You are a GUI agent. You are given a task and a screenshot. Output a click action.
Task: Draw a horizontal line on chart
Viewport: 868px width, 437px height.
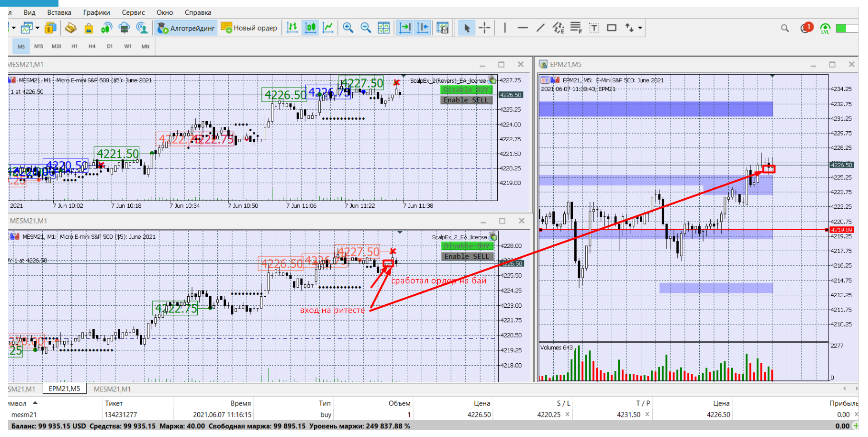pos(522,28)
